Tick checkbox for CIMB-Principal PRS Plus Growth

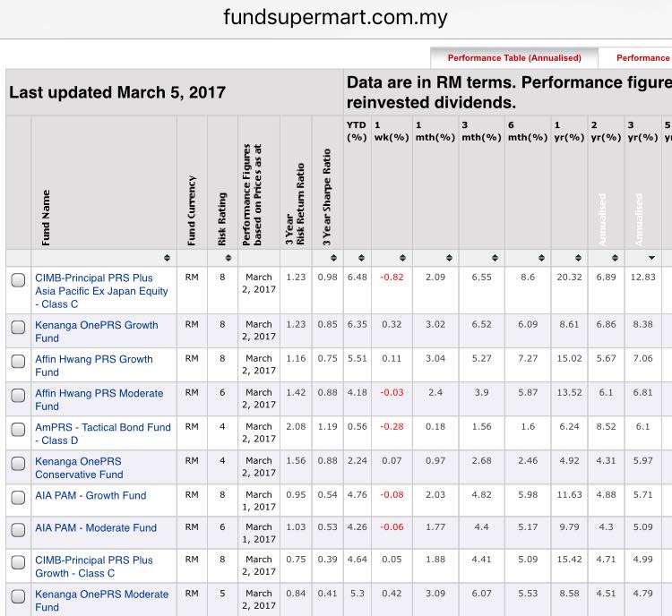[18, 562]
